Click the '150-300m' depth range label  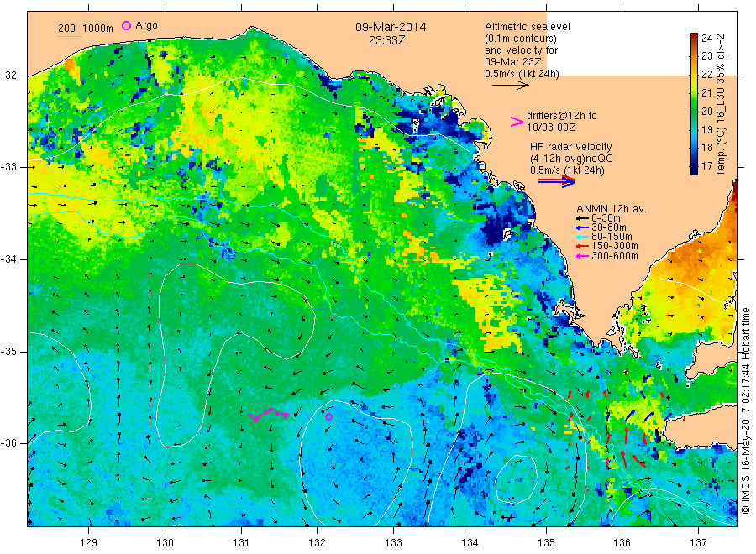point(614,247)
